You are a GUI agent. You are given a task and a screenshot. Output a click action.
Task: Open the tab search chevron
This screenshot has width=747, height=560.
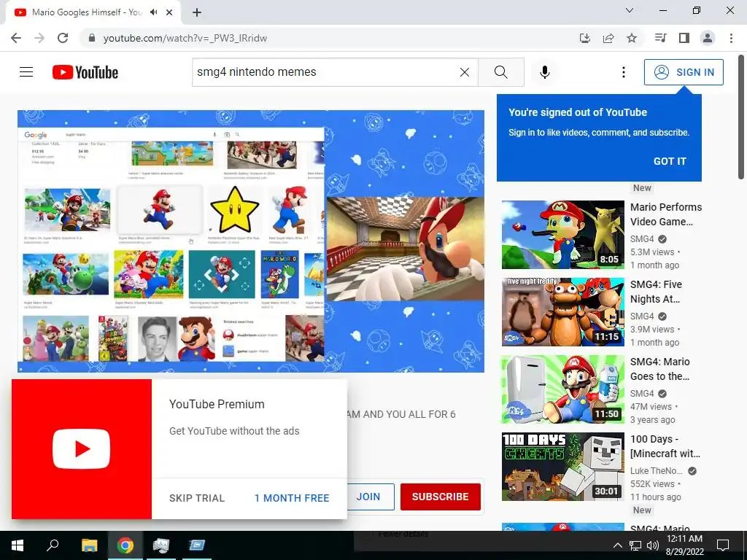[630, 10]
